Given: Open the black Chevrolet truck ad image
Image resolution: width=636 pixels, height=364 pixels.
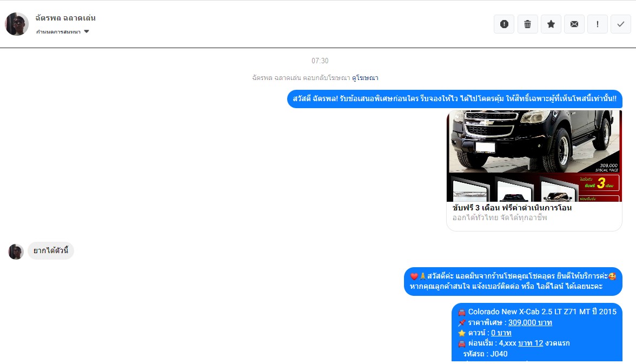Looking at the screenshot, I should 534,156.
